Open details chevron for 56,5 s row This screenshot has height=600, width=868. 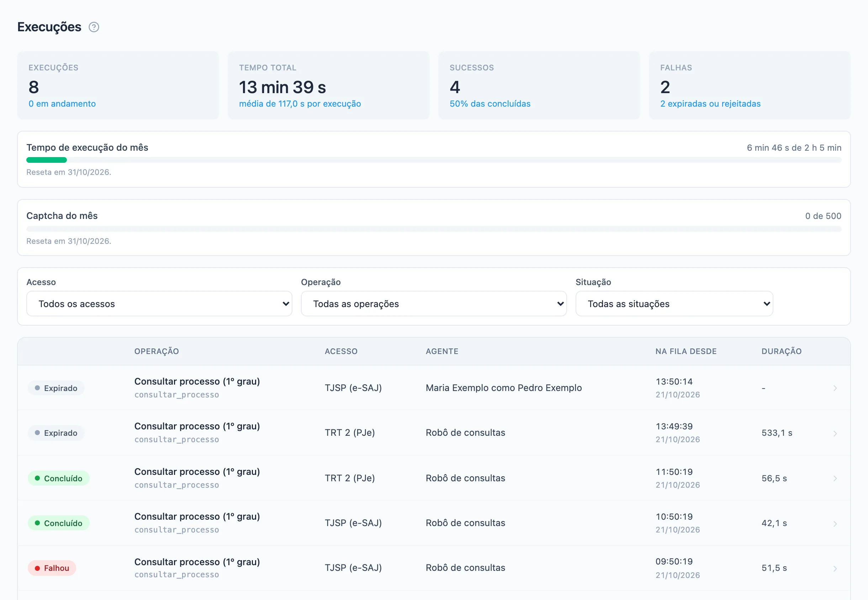pyautogui.click(x=835, y=478)
